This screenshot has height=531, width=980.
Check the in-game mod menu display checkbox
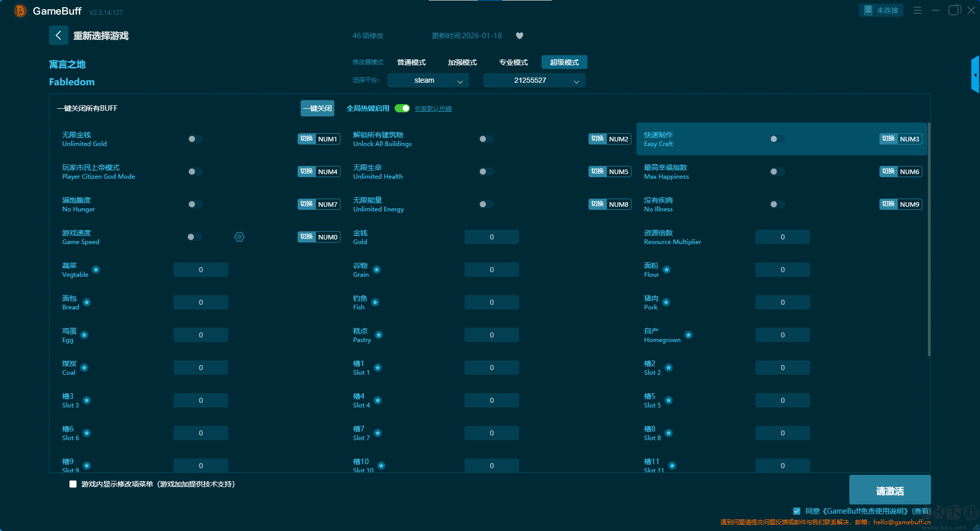pyautogui.click(x=73, y=484)
